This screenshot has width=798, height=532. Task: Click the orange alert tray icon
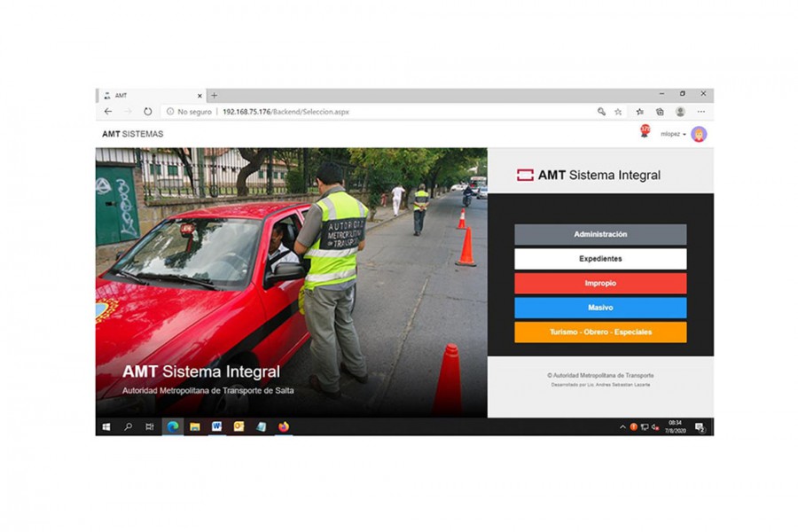point(634,427)
